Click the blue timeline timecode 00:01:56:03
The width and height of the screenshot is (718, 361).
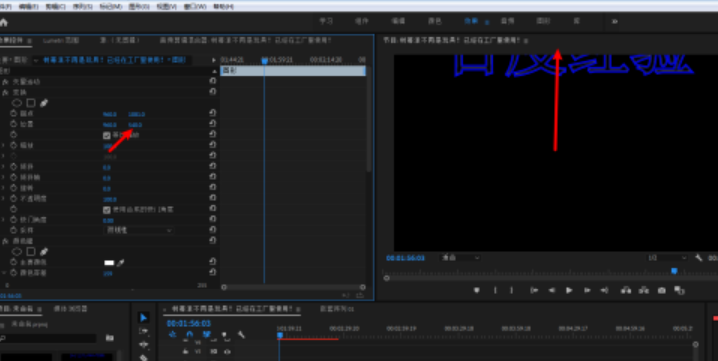tap(189, 324)
